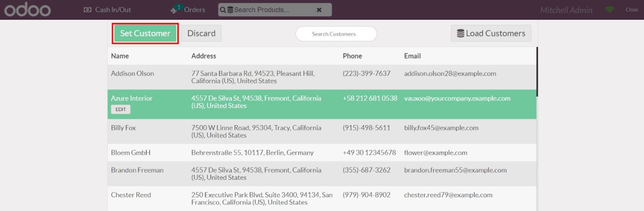This screenshot has height=211, width=644.
Task: Click the Address column header
Action: [x=204, y=56]
